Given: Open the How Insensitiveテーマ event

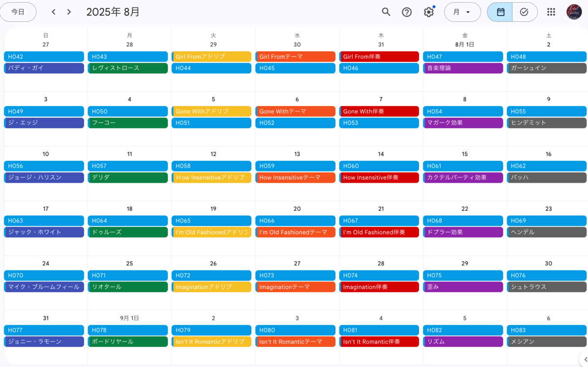Looking at the screenshot, I should click(x=295, y=177).
